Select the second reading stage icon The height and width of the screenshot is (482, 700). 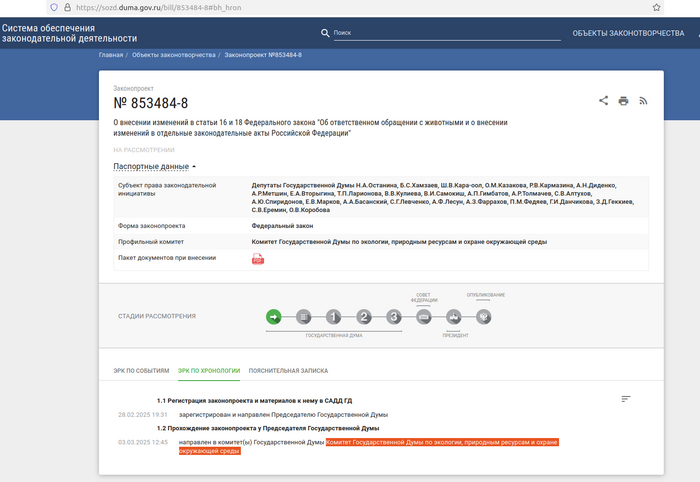364,317
